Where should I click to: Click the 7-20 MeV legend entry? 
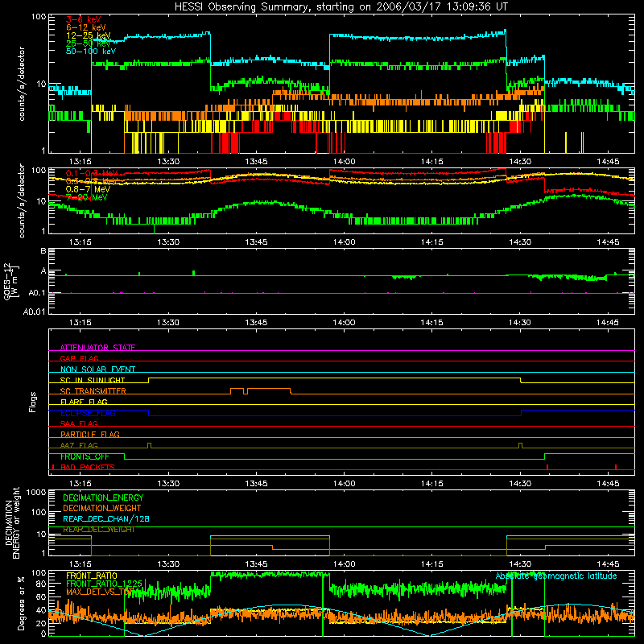(x=86, y=197)
